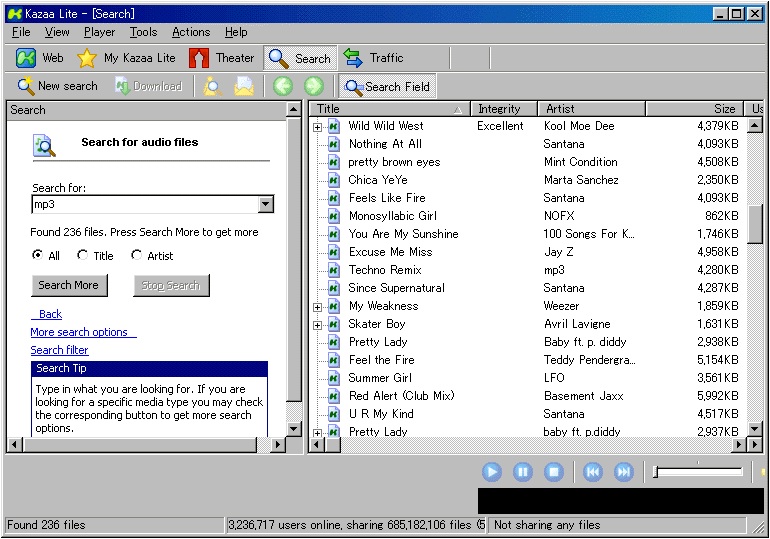The width and height of the screenshot is (770, 539).
Task: Select the Feels Like Fire result
Action: pos(387,198)
